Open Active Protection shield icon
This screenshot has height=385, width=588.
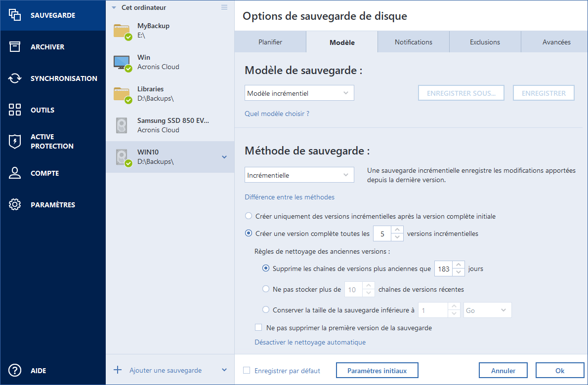[15, 142]
